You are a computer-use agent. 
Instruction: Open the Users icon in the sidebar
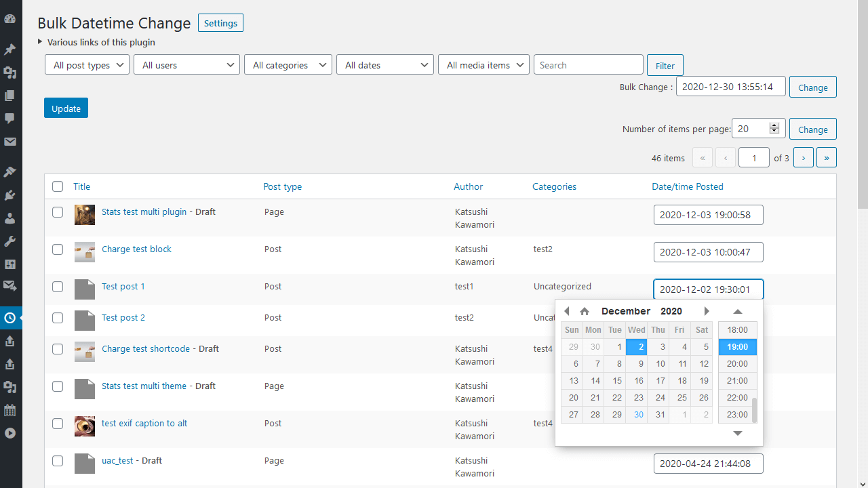(x=10, y=218)
